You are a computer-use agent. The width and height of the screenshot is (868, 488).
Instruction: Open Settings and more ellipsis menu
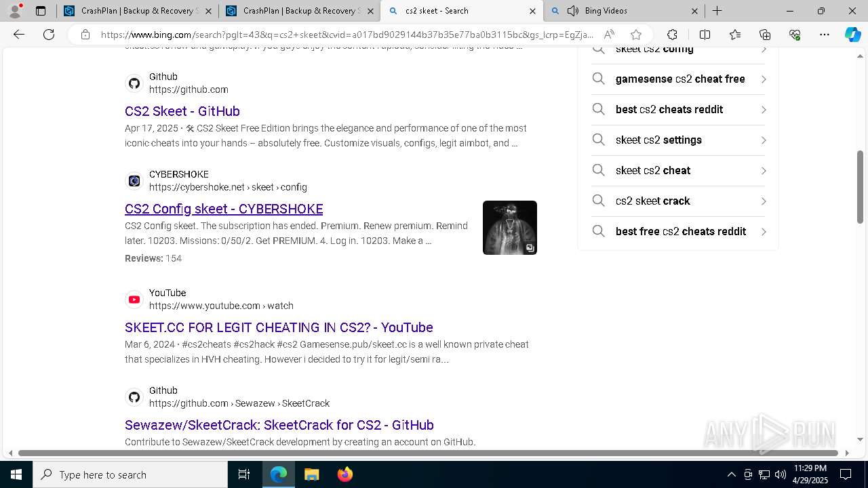click(825, 35)
